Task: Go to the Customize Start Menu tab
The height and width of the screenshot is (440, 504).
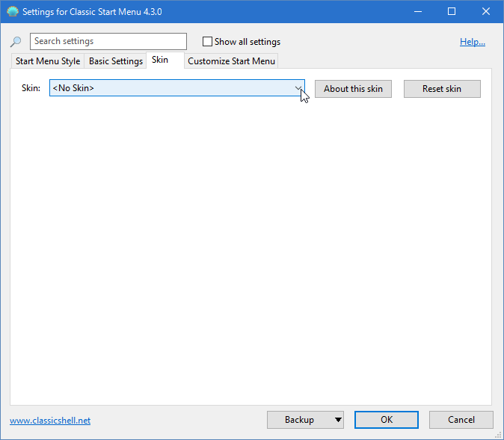Action: pos(232,61)
